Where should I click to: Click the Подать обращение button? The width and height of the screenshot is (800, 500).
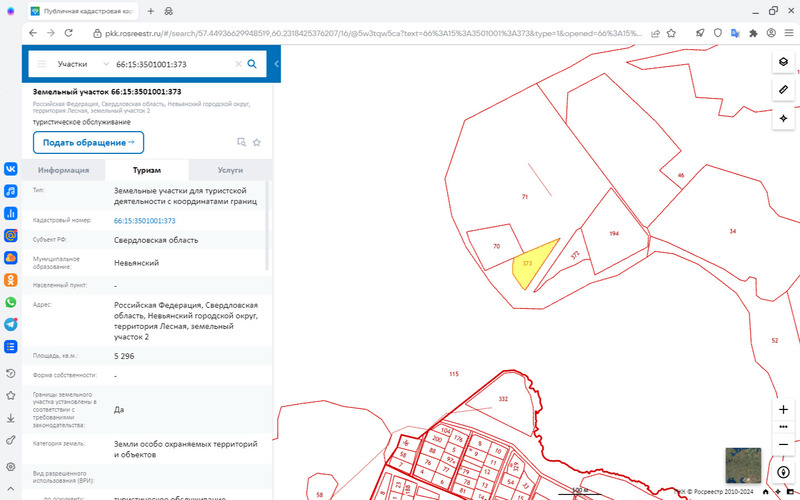pyautogui.click(x=88, y=142)
